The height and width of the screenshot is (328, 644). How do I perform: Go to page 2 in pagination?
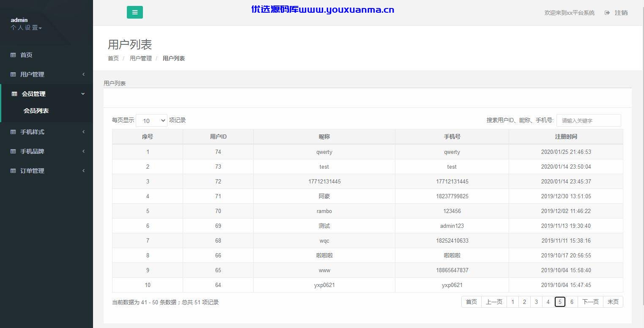pyautogui.click(x=524, y=302)
